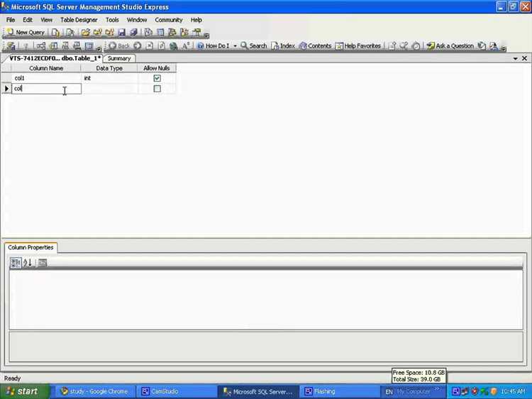This screenshot has height=399, width=532.
Task: Click the help Home globe icon
Action: pyautogui.click(x=173, y=46)
